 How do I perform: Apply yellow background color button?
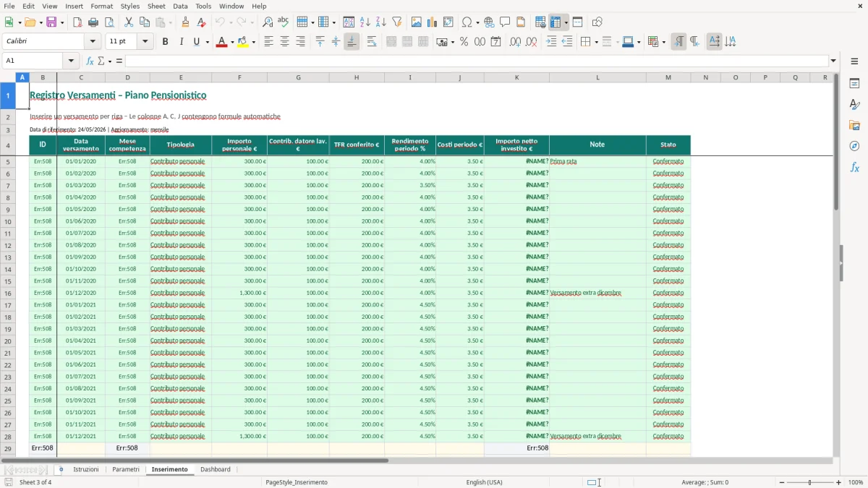(244, 42)
